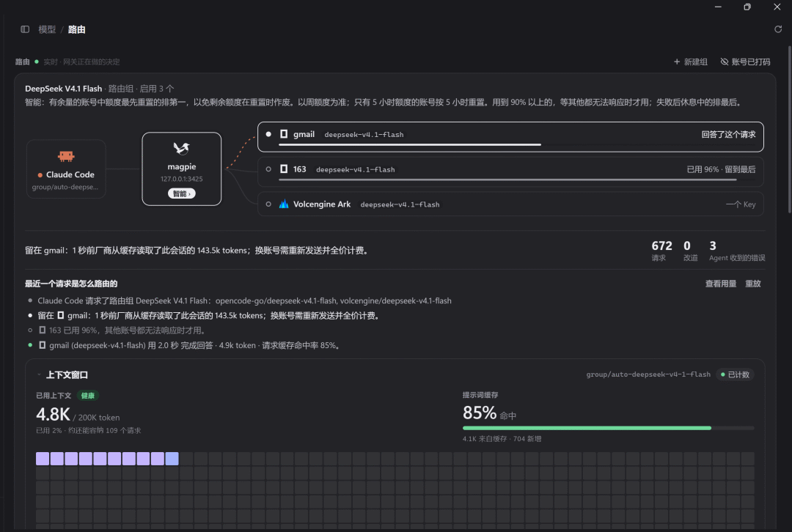Click DeepSeek V4.1 Flash group title
Viewport: 792px width, 532px height.
pos(64,89)
